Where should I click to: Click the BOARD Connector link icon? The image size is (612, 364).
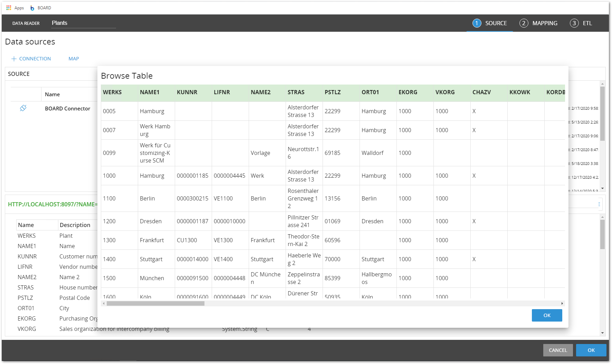[x=23, y=108]
